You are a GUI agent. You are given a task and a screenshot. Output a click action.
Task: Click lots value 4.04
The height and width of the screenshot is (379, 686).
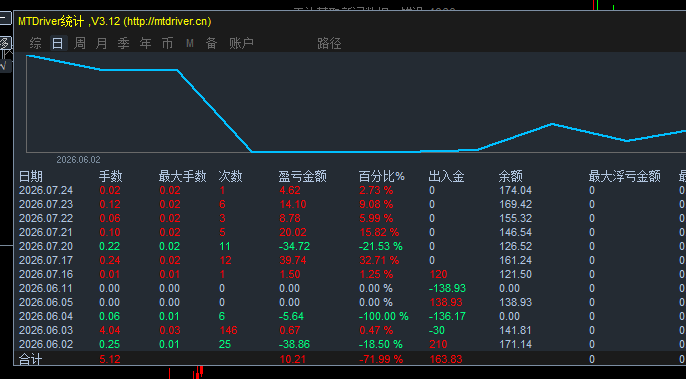[110, 330]
